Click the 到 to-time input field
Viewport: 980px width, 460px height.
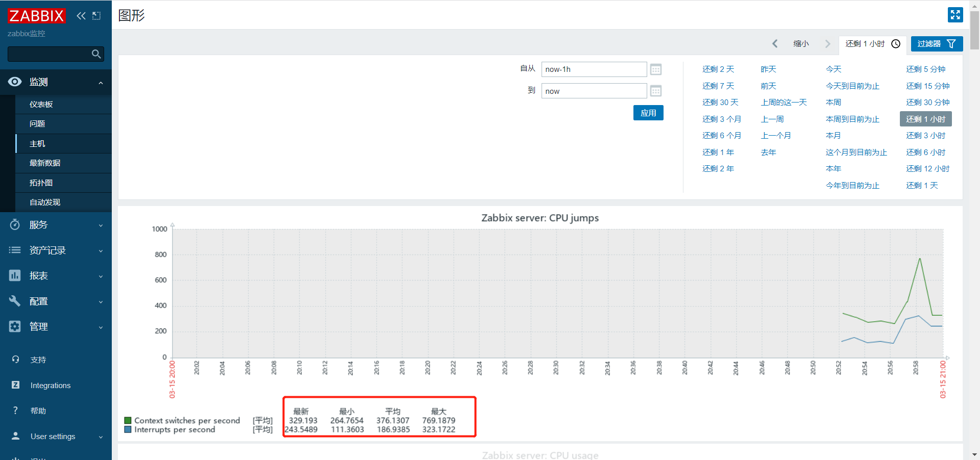tap(594, 91)
